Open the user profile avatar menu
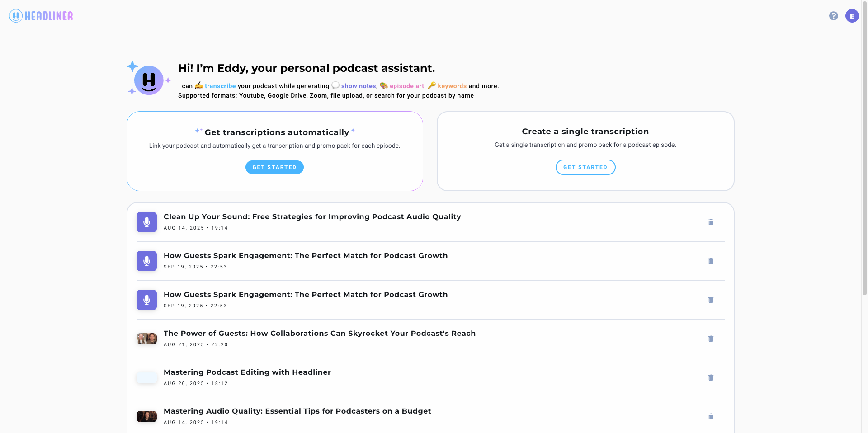Image resolution: width=868 pixels, height=433 pixels. [x=852, y=16]
